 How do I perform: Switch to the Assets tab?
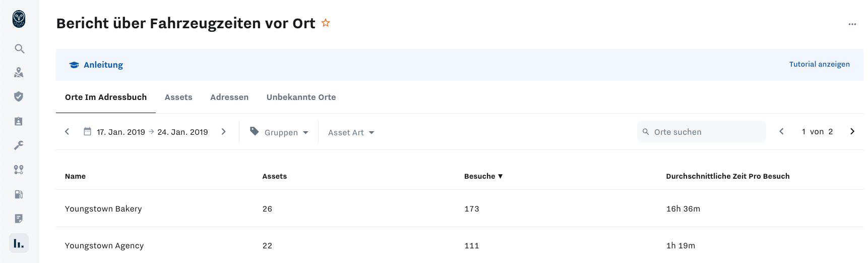point(178,97)
